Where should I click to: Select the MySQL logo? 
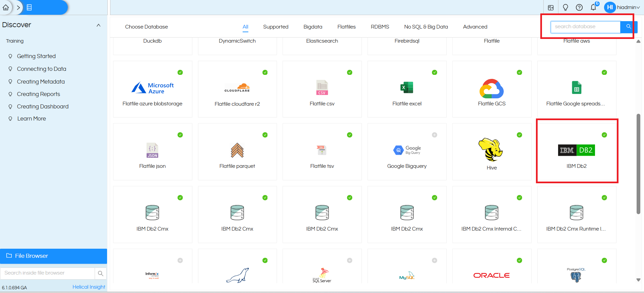[407, 276]
